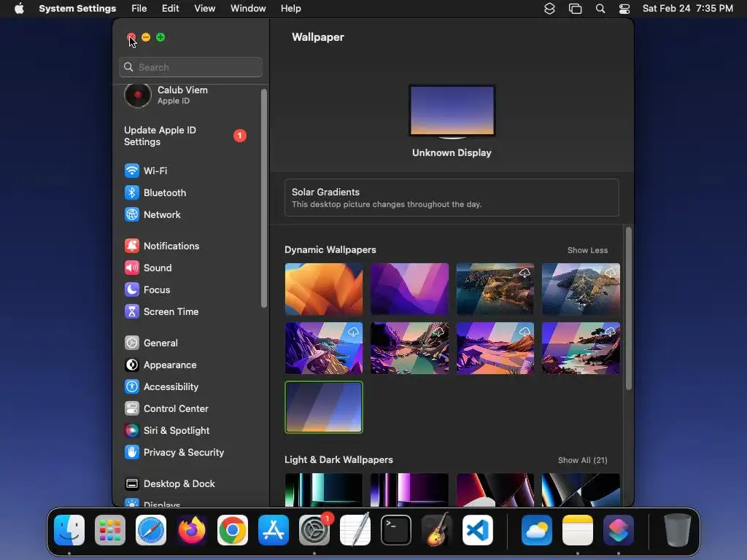Open Terminal from the Dock
This screenshot has height=560, width=747.
click(x=396, y=530)
